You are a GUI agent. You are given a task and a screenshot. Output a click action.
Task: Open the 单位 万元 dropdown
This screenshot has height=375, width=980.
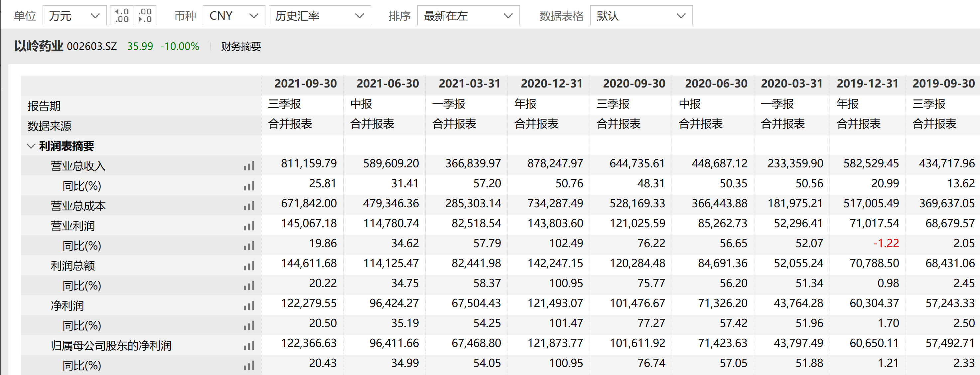74,16
